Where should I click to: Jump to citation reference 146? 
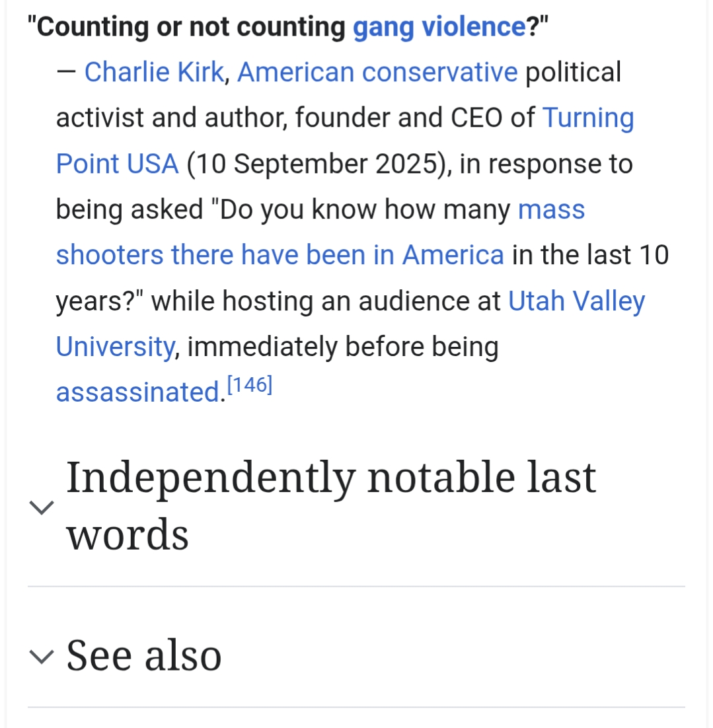249,385
